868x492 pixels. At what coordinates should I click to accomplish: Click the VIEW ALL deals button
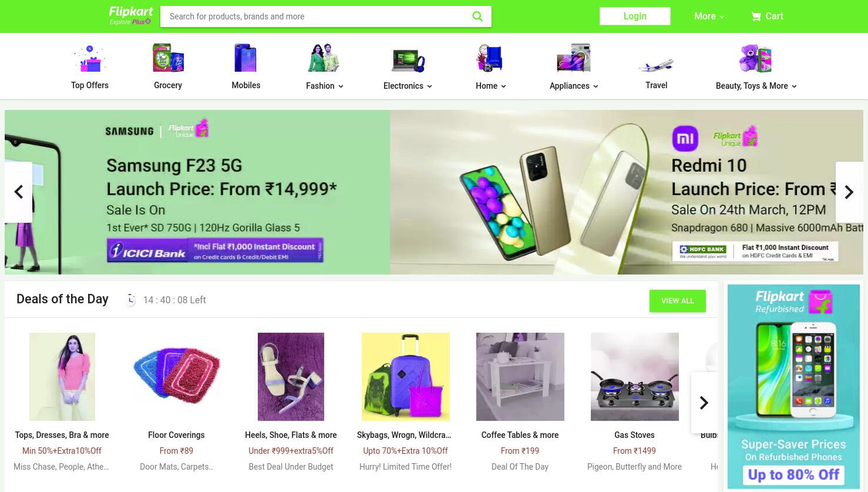tap(678, 301)
